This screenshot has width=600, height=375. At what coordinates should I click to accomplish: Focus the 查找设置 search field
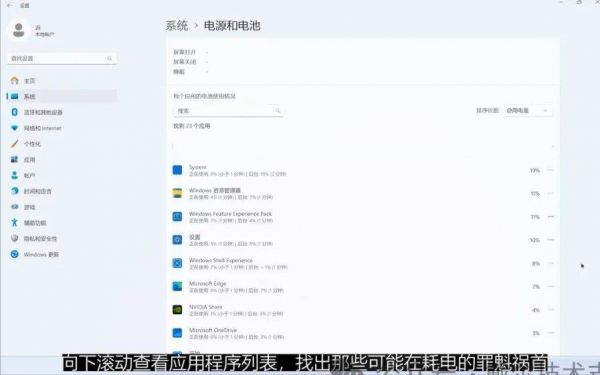(x=62, y=59)
